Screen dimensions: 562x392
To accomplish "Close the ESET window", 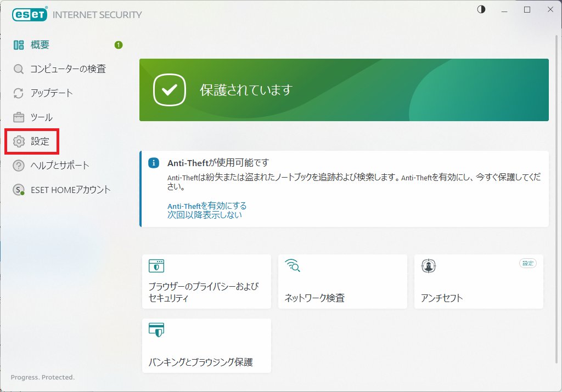I will pos(550,10).
